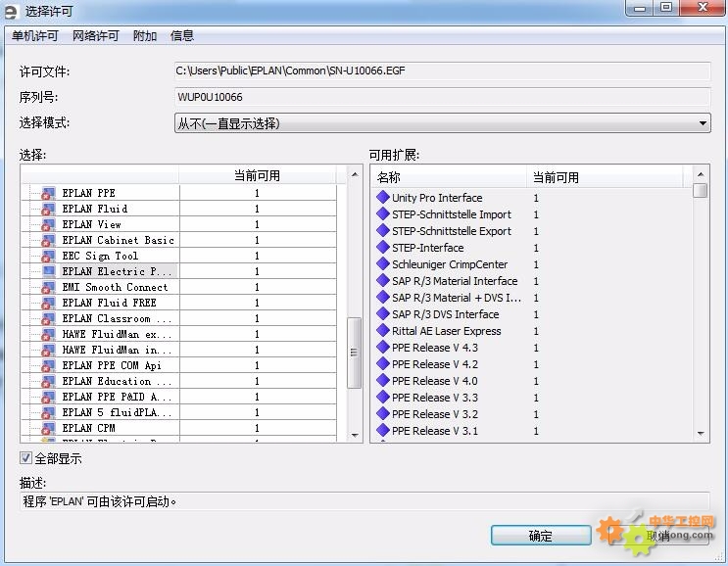Click the 确定 button

[x=541, y=536]
